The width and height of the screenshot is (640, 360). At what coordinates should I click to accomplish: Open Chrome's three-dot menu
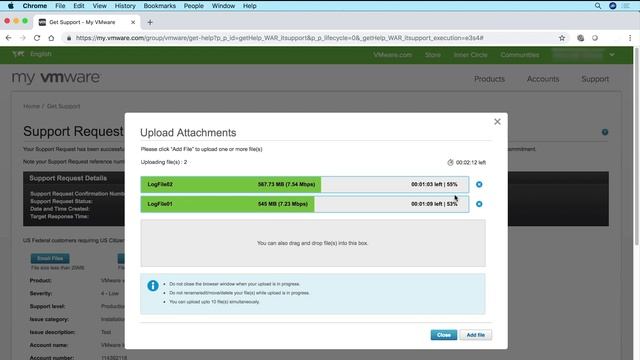click(630, 38)
